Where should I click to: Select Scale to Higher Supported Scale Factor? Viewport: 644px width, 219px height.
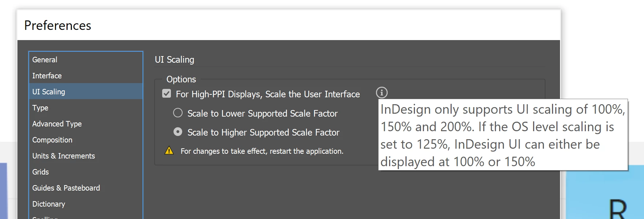(178, 132)
